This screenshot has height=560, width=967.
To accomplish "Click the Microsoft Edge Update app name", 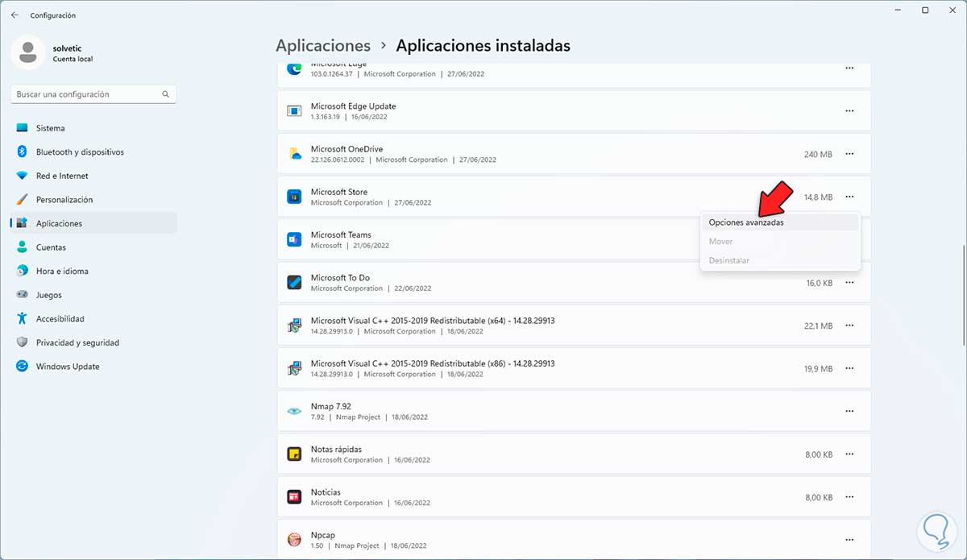I will pyautogui.click(x=353, y=106).
